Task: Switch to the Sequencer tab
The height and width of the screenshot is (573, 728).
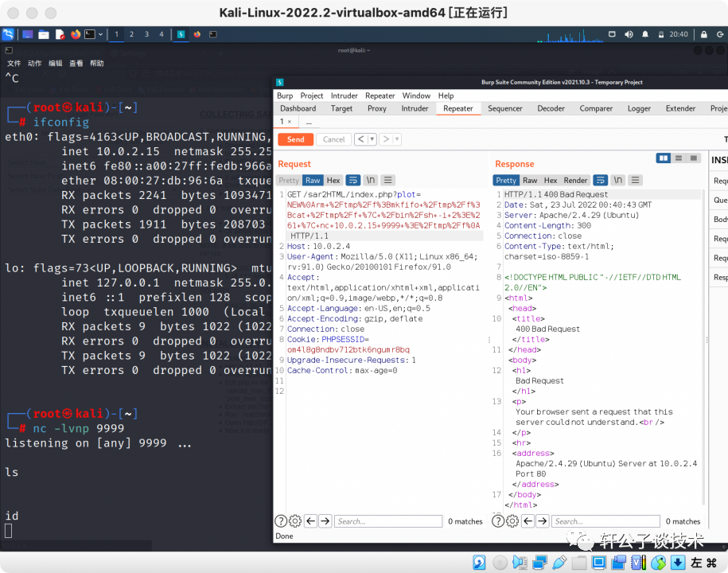Action: click(x=505, y=108)
